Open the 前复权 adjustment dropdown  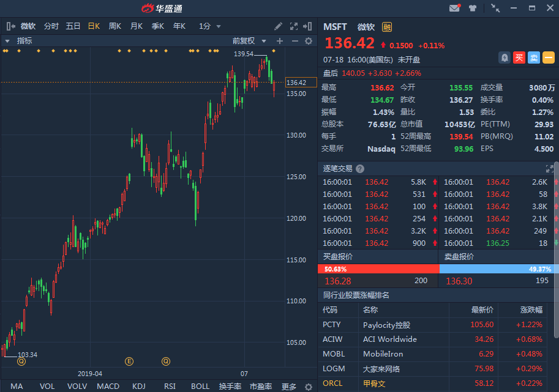point(249,41)
